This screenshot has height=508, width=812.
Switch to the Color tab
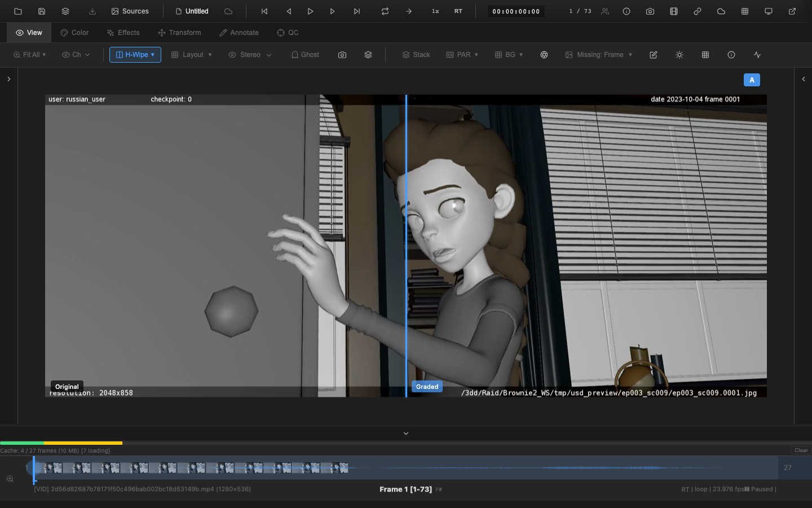pos(74,32)
